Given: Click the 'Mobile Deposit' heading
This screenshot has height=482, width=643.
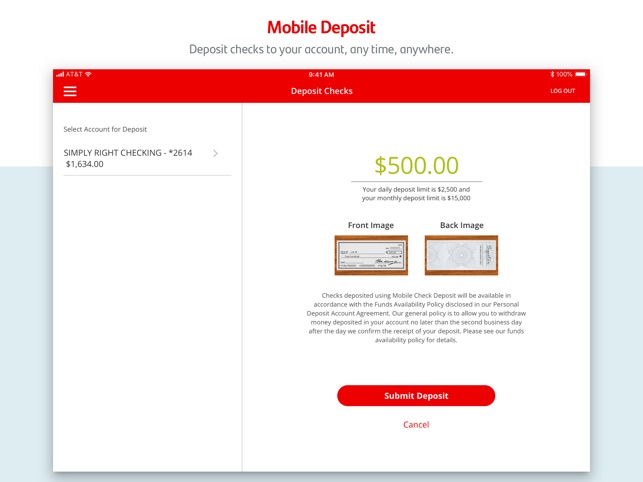Looking at the screenshot, I should click(x=321, y=27).
